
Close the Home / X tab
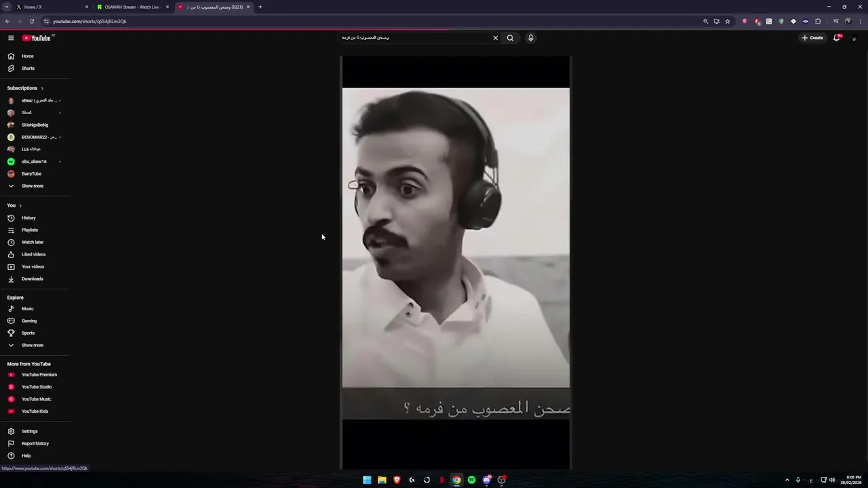[87, 7]
